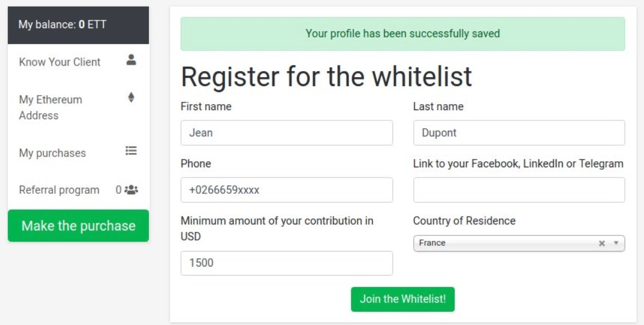The height and width of the screenshot is (325, 644).
Task: Open the Referral program page
Action: pyautogui.click(x=78, y=190)
